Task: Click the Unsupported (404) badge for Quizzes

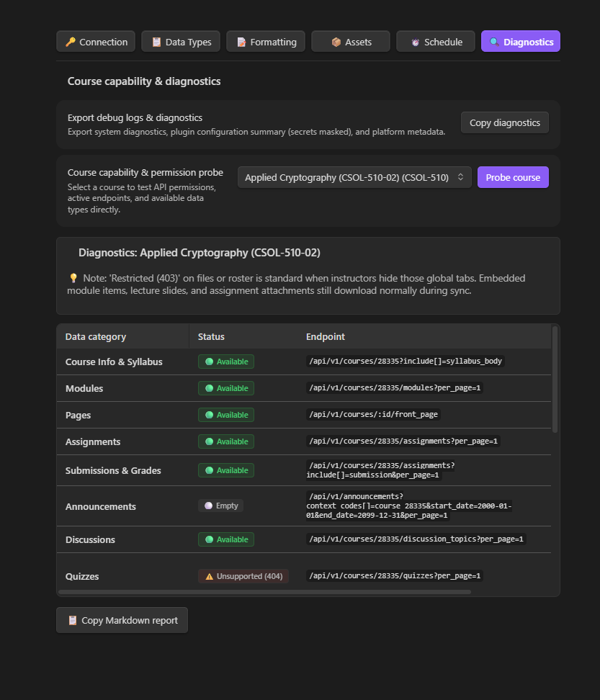Action: click(243, 576)
